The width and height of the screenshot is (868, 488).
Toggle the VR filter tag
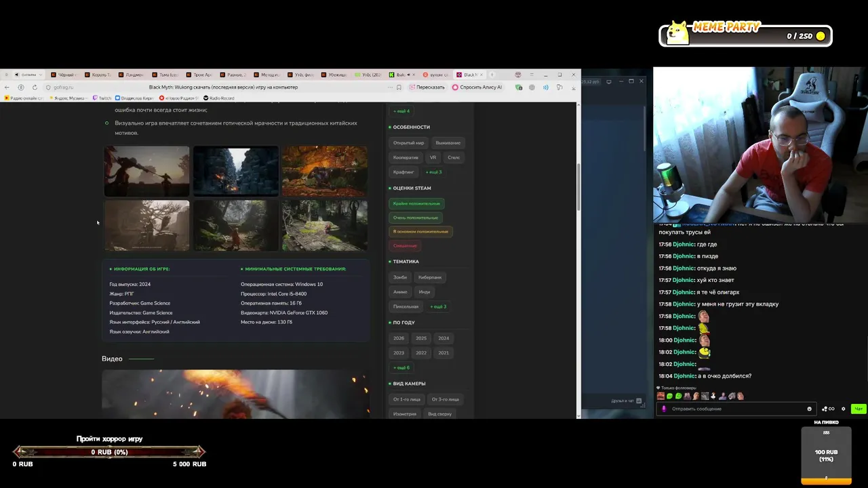click(x=433, y=157)
